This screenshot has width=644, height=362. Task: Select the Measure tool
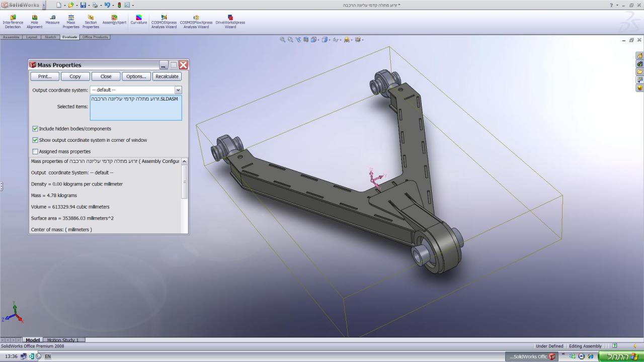[x=52, y=20]
